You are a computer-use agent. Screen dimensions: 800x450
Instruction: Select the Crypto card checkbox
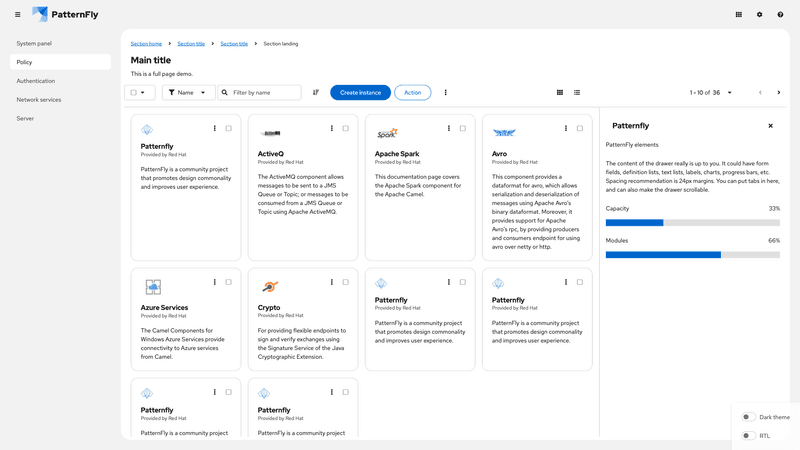click(345, 282)
